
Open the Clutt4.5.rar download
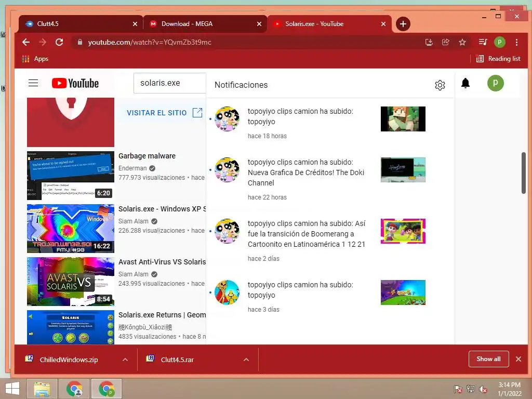click(177, 360)
